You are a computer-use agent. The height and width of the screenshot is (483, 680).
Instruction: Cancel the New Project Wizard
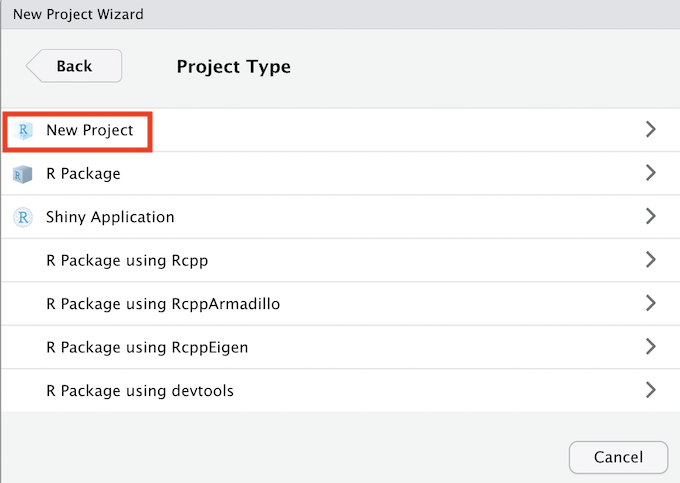[618, 457]
